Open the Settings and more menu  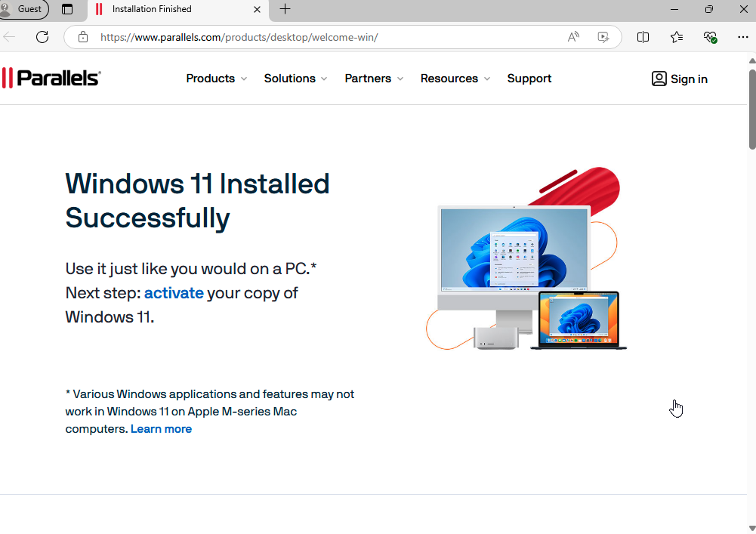click(743, 36)
